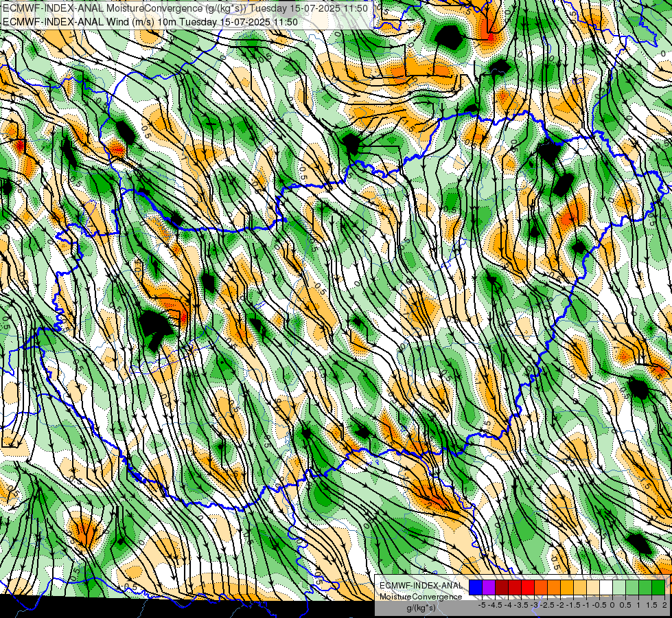Click the legend title 'ECMWF-INDEX-ANAL'

[x=421, y=586]
